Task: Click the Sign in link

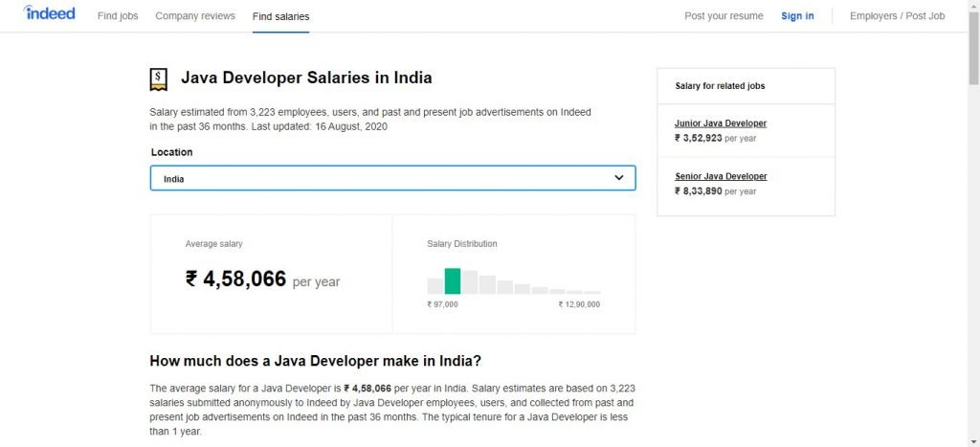Action: point(797,16)
